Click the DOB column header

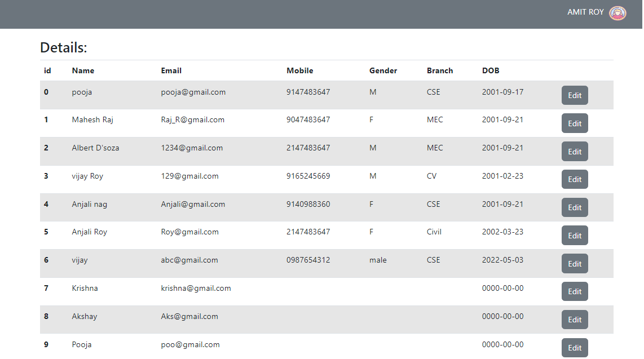point(491,70)
